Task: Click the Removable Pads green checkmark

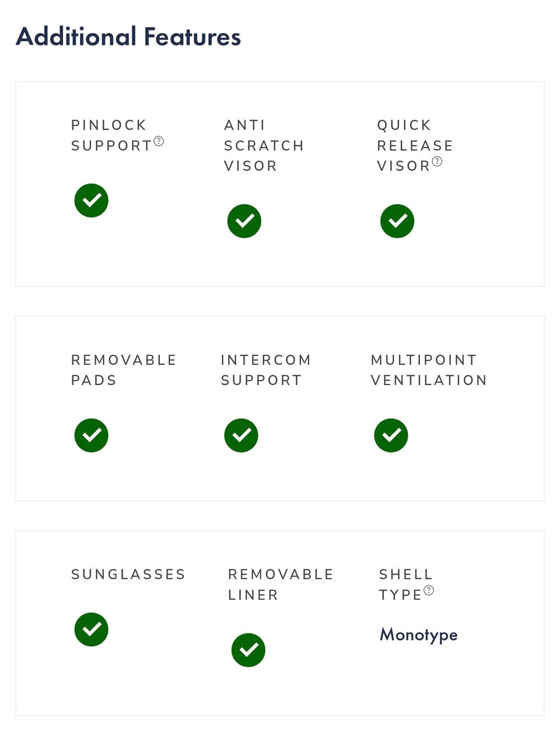Action: (92, 435)
